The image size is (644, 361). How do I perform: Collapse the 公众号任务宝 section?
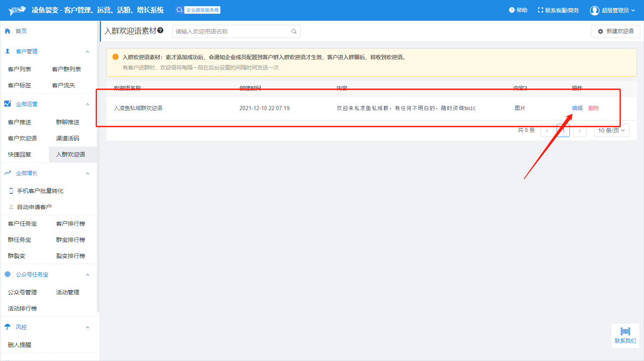point(87,275)
